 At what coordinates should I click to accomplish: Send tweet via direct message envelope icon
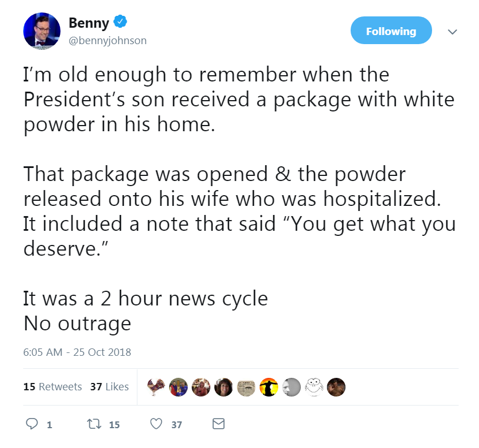(x=218, y=424)
